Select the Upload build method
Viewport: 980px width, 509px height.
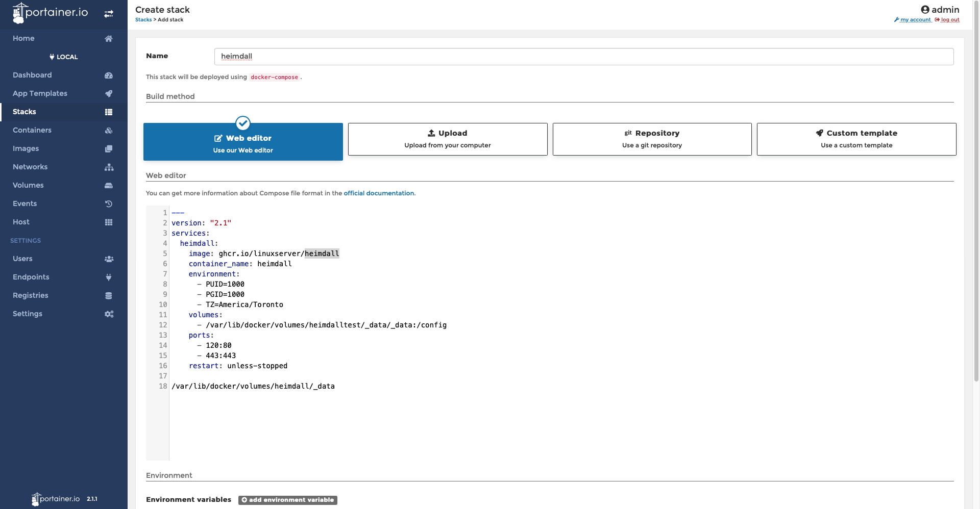pos(448,139)
